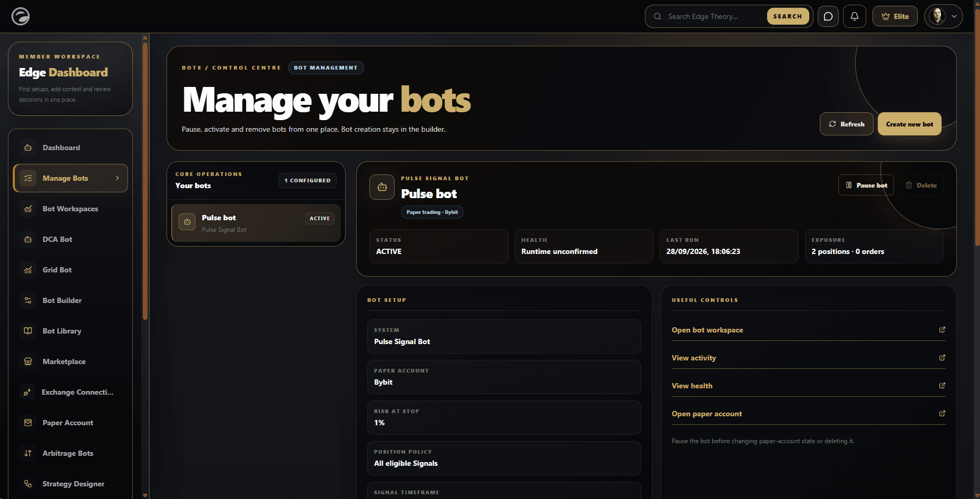Screen dimensions: 980x499
Task: Click the Bot Library book icon
Action: point(28,331)
